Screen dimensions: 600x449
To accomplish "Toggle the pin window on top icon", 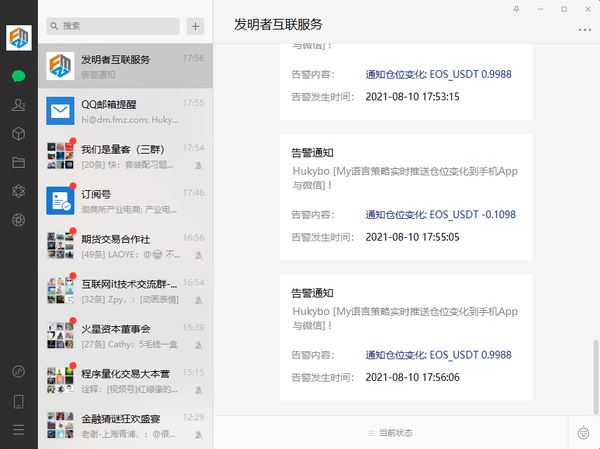I will click(516, 9).
